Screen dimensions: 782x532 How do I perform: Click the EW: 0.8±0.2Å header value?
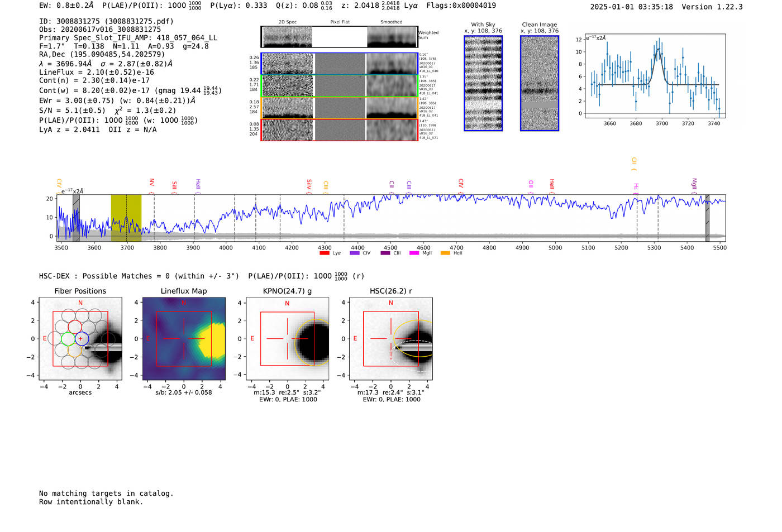point(66,6)
